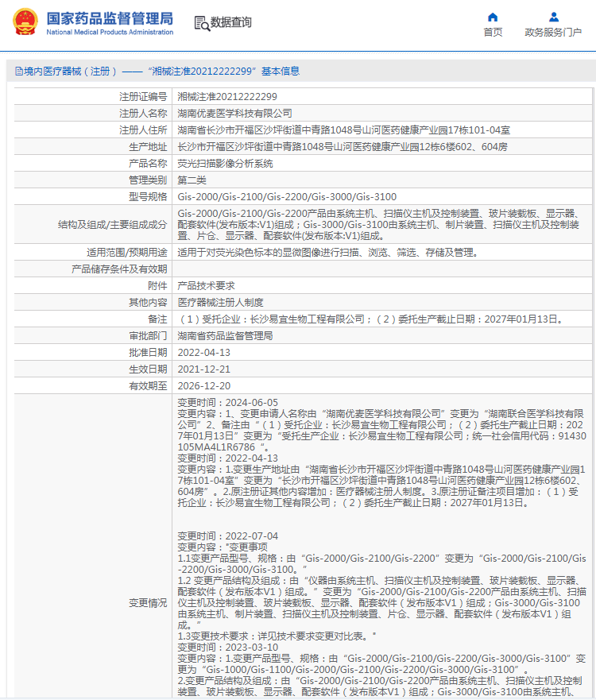Click change entry 变更时间：2023-03-10
Viewport: 596px width, 700px height.
[228, 648]
